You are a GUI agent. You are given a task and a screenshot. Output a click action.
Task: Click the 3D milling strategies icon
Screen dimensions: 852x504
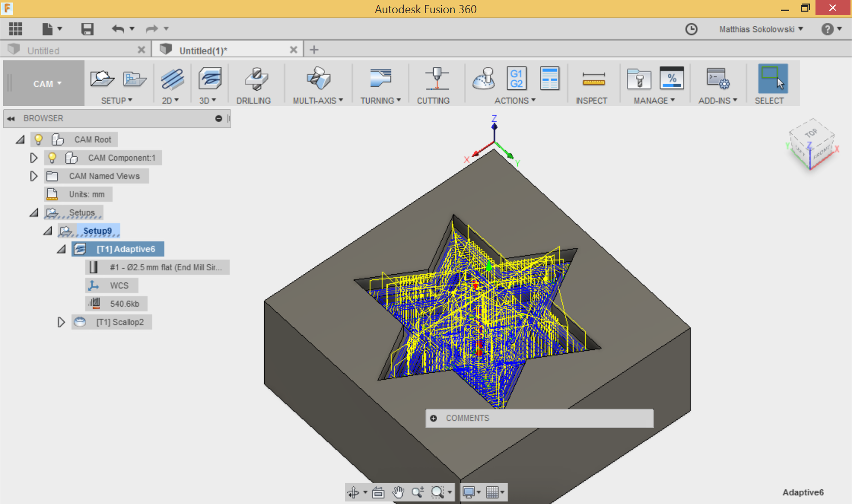pyautogui.click(x=210, y=79)
